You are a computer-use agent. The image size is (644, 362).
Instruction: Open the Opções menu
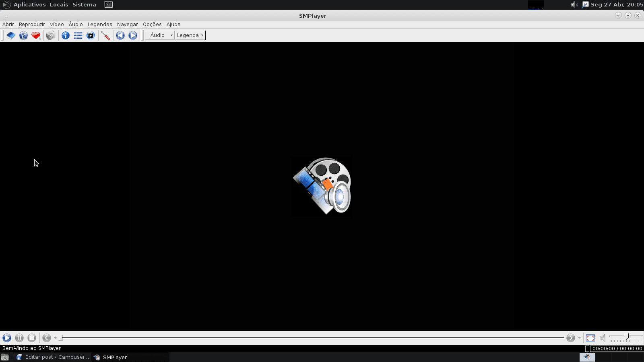point(152,25)
